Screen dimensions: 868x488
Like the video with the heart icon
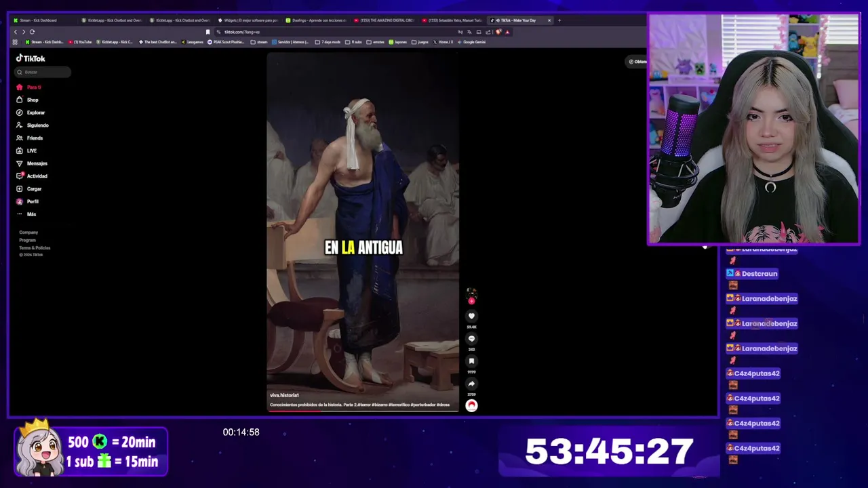[471, 316]
